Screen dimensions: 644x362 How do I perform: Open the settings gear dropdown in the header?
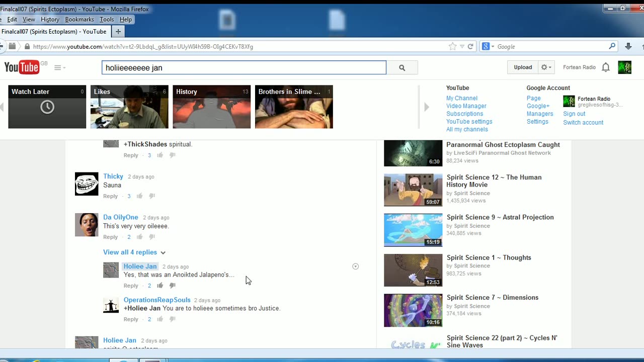click(546, 67)
